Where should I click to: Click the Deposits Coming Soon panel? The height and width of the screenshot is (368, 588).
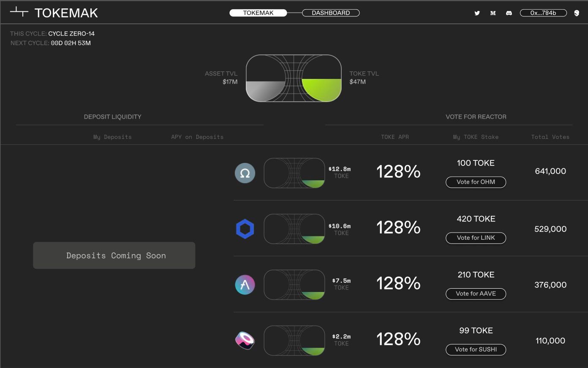(114, 255)
